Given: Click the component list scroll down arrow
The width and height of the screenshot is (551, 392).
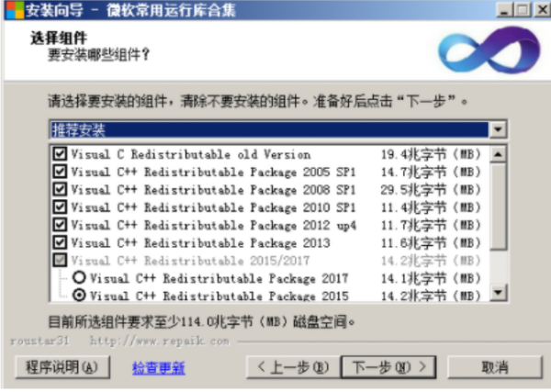Looking at the screenshot, I should click(x=498, y=292).
